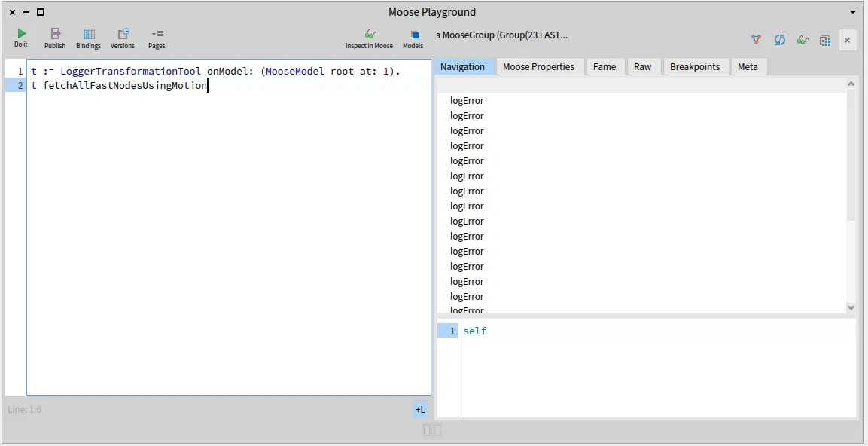Click line number 2 in the gutter
The width and height of the screenshot is (868, 446).
pyautogui.click(x=20, y=86)
